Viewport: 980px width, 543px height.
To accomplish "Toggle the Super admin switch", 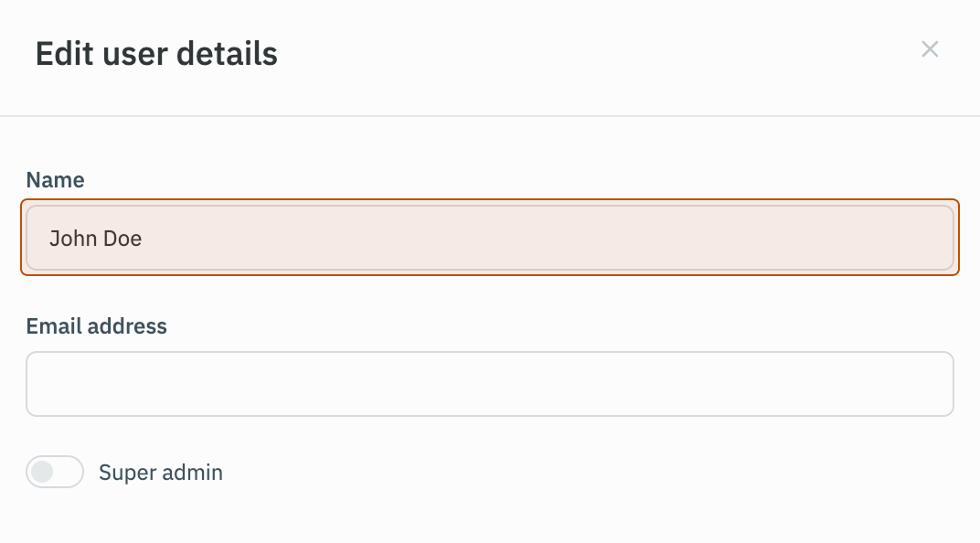I will (x=55, y=472).
